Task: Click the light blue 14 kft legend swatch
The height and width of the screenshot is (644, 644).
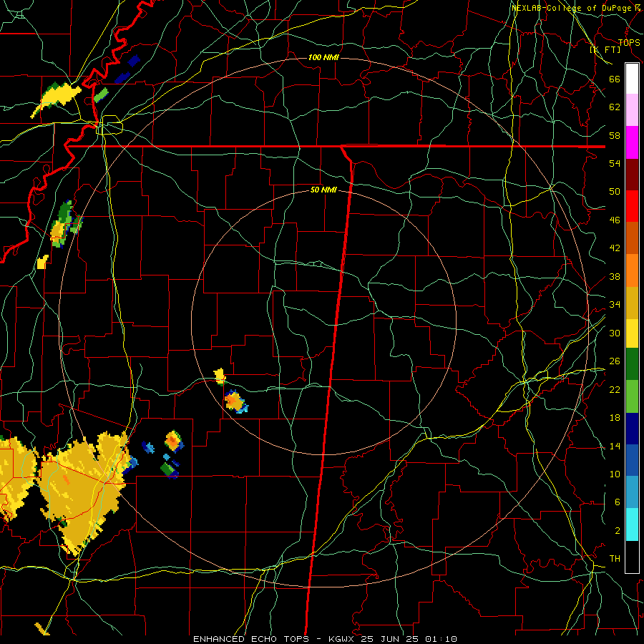Action: 632,492
